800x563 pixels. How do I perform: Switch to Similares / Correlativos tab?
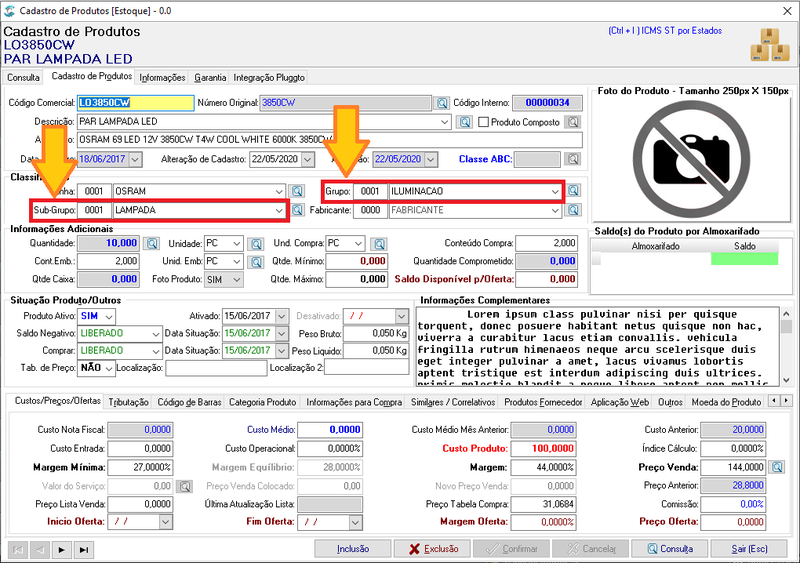pos(453,402)
